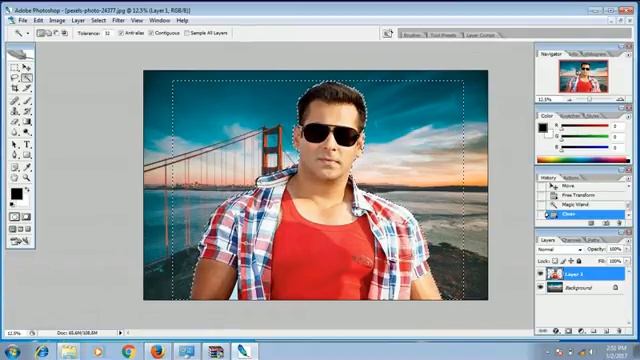Toggle lock transparent pixels
640x360 pixels.
tap(555, 261)
